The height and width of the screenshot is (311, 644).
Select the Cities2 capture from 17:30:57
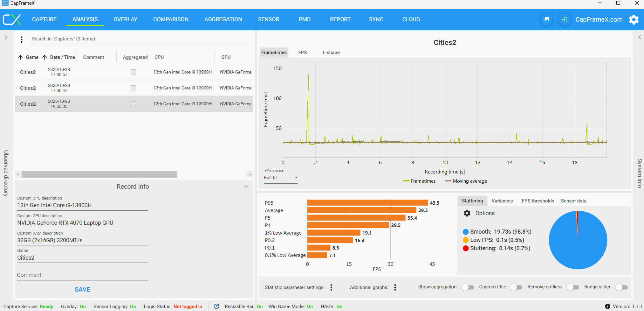pyautogui.click(x=134, y=72)
